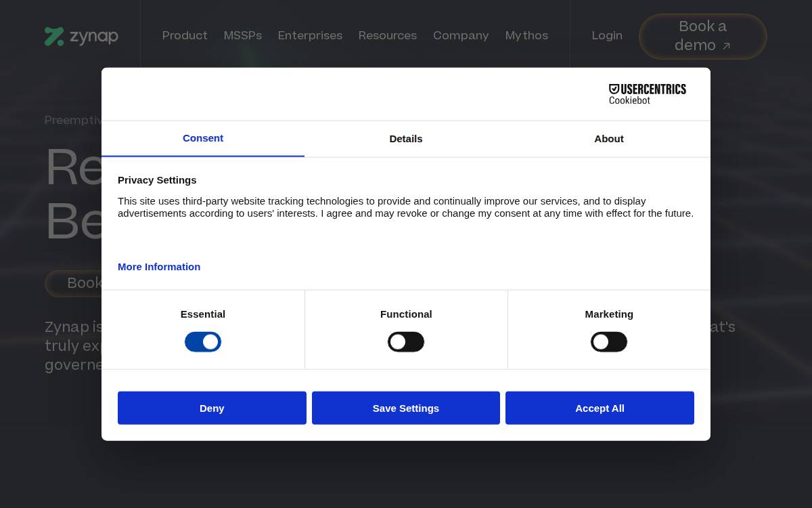The height and width of the screenshot is (508, 812).
Task: Open the Product menu
Action: click(x=185, y=36)
